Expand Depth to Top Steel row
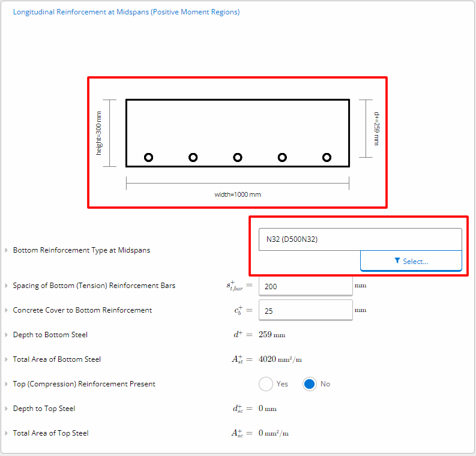 [6, 409]
